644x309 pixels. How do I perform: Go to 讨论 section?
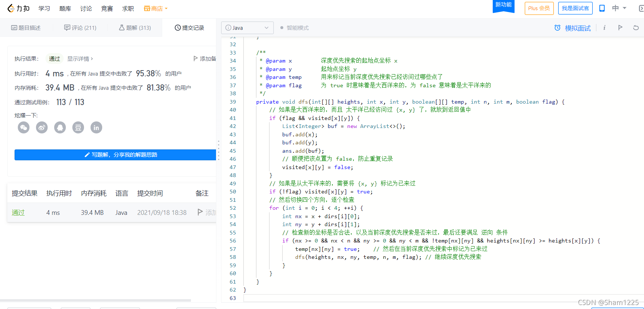86,8
